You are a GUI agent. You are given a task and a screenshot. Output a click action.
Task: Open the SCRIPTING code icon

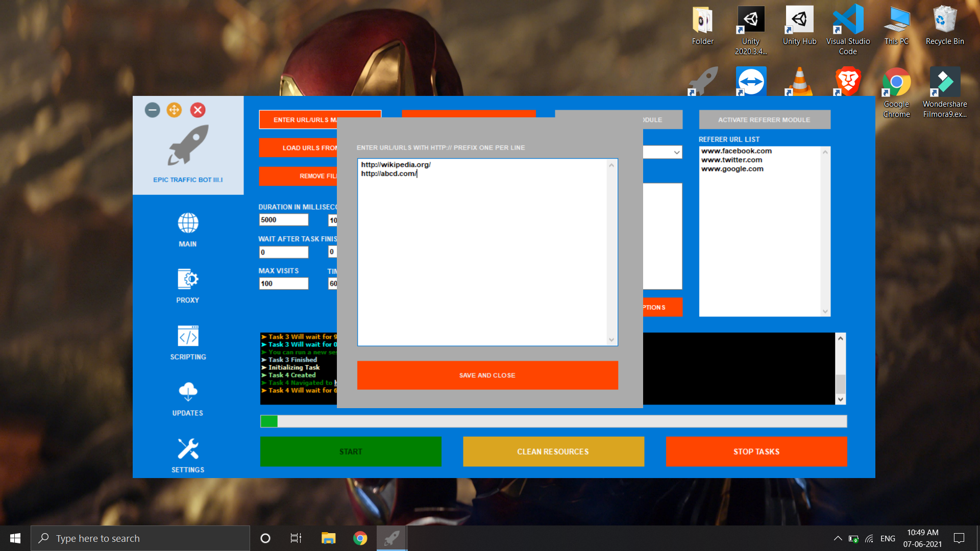coord(188,336)
